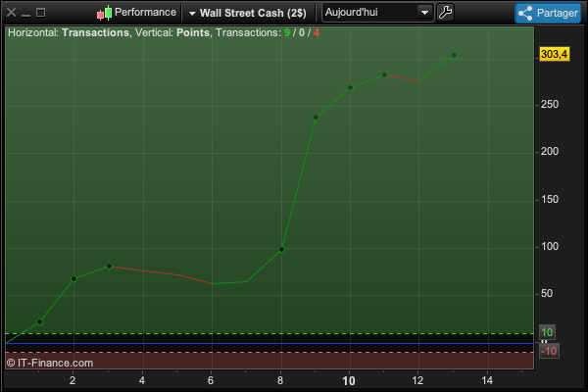Viewport: 588px width, 392px height.
Task: Click the 14 label on horizontal axis
Action: (x=487, y=381)
